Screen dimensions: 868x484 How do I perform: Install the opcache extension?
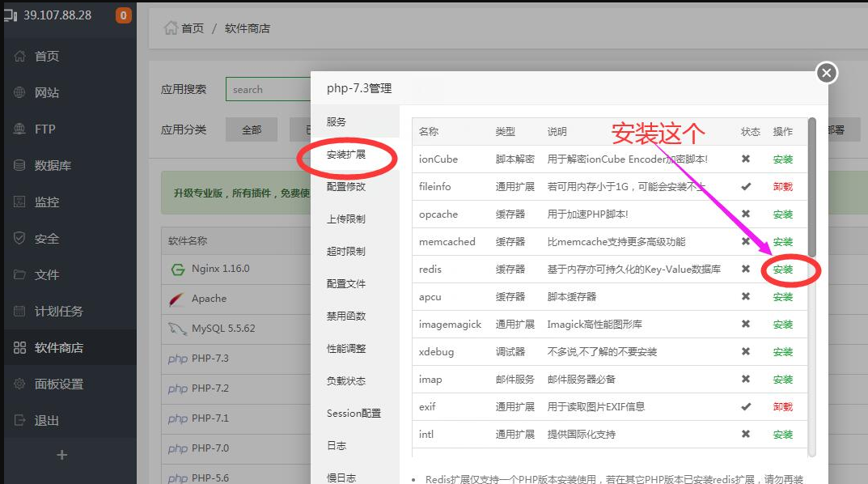[x=782, y=214]
